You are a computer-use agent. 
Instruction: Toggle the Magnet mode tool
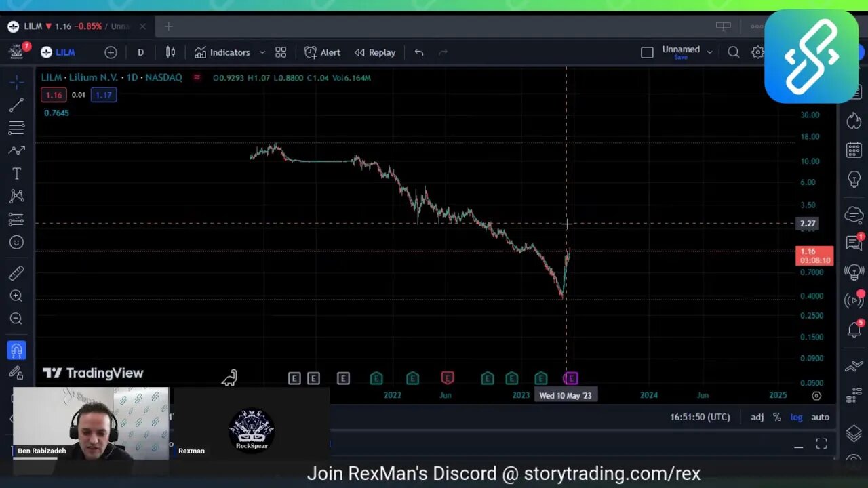click(x=16, y=350)
